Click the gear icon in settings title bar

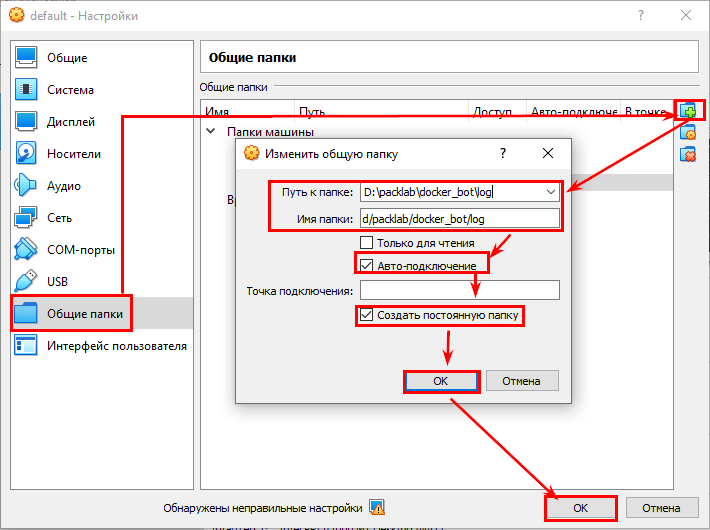[17, 15]
